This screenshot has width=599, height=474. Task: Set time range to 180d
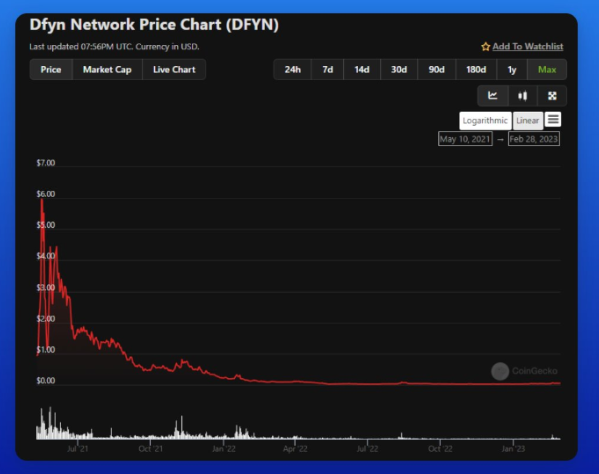click(476, 70)
